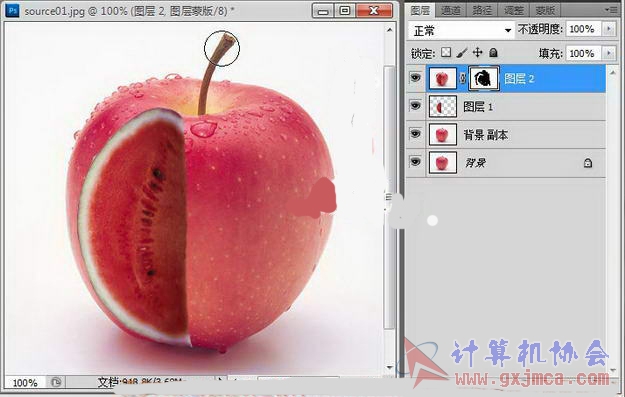Hide layer 图层 1 via eye icon
Screen dimensions: 625x397
(415, 106)
